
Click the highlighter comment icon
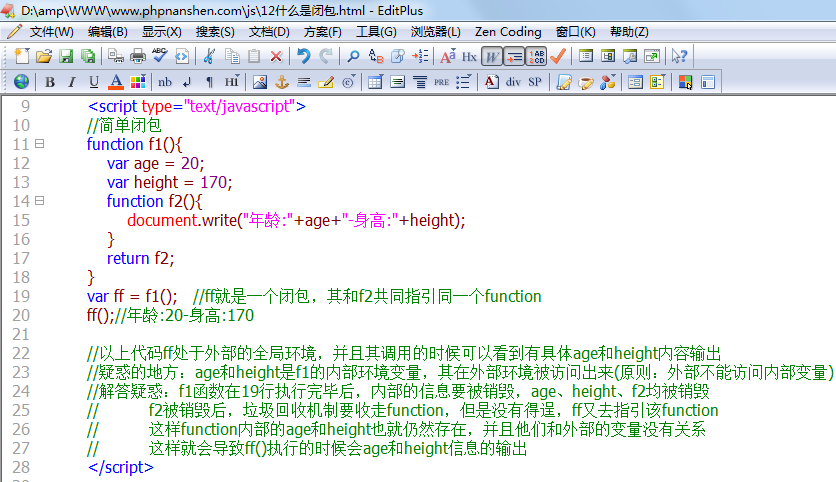[x=326, y=82]
